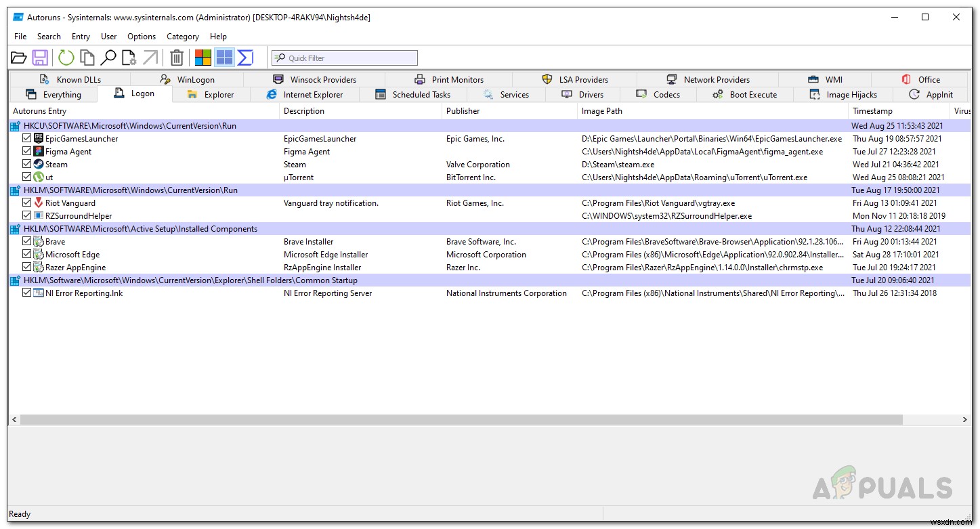Refresh the autoruns list
The width and height of the screenshot is (980, 529).
(x=66, y=58)
